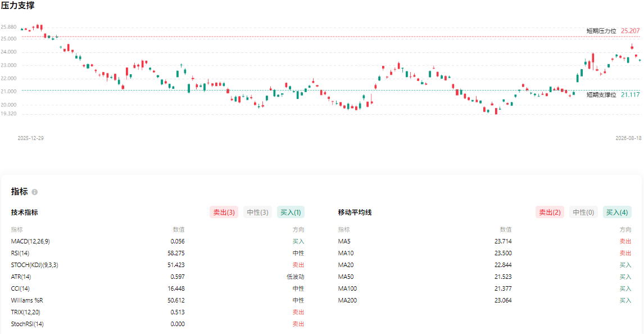Click the RSI(14) indicator label
Viewport: 644px width, 334px height.
[x=20, y=254]
